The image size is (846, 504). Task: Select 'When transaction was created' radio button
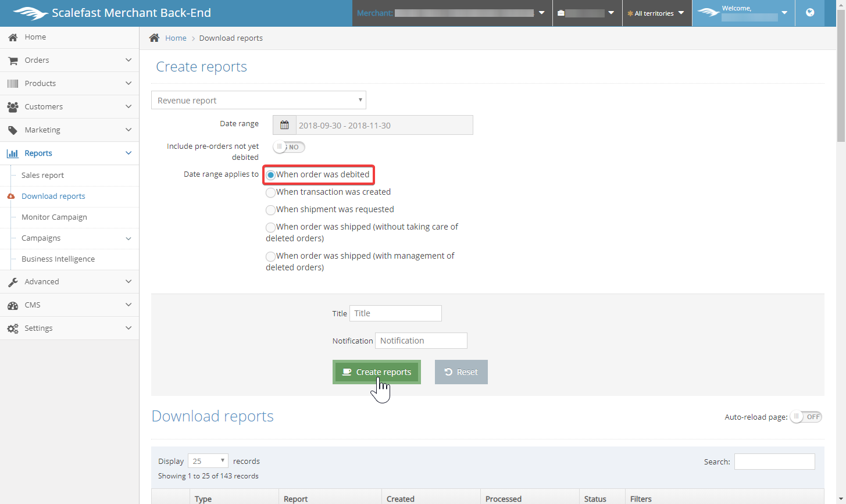(270, 192)
